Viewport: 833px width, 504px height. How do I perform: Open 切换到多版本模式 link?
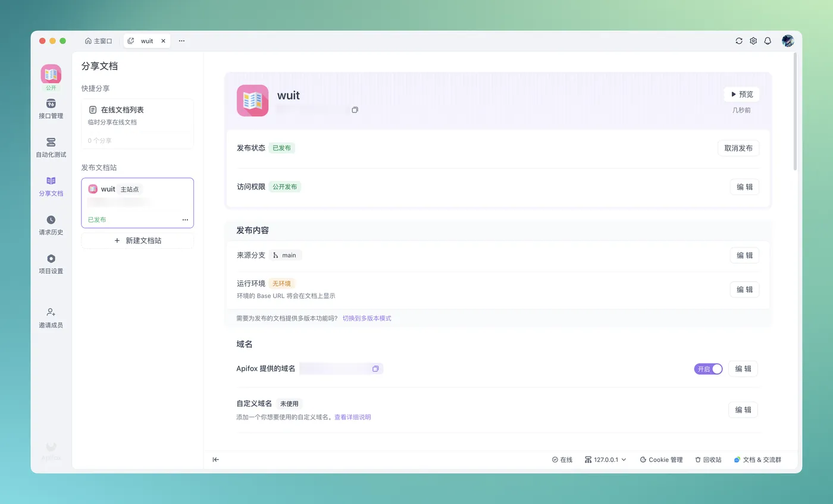tap(367, 318)
